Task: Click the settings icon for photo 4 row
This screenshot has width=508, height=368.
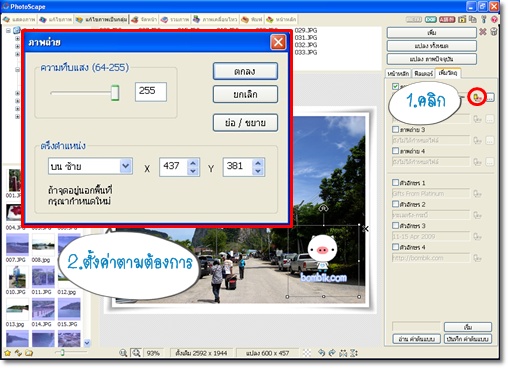Action: (477, 162)
